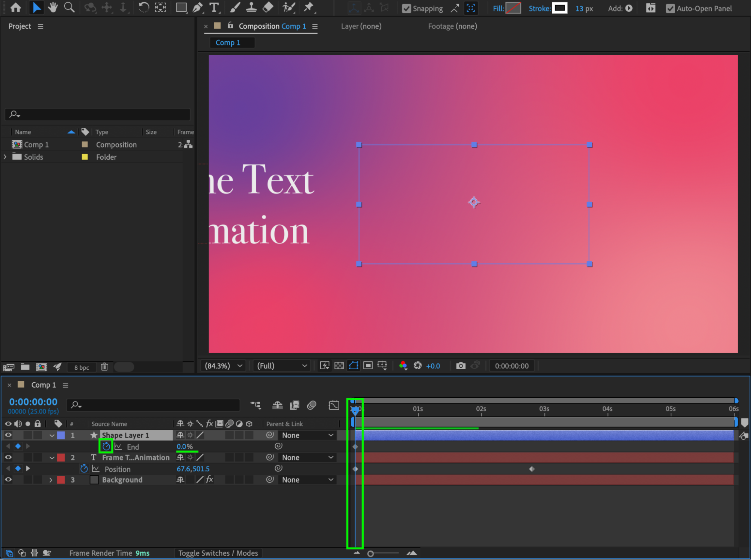
Task: Click the Home icon
Action: (x=16, y=8)
